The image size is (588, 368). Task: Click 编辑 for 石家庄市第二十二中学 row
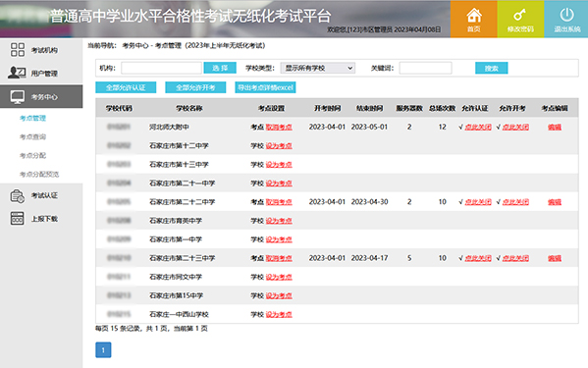pyautogui.click(x=555, y=202)
